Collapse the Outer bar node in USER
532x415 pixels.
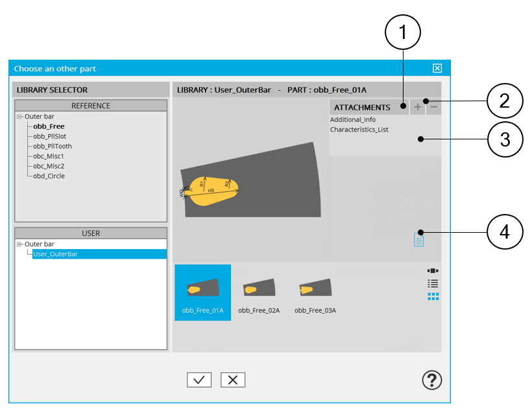pyautogui.click(x=19, y=244)
